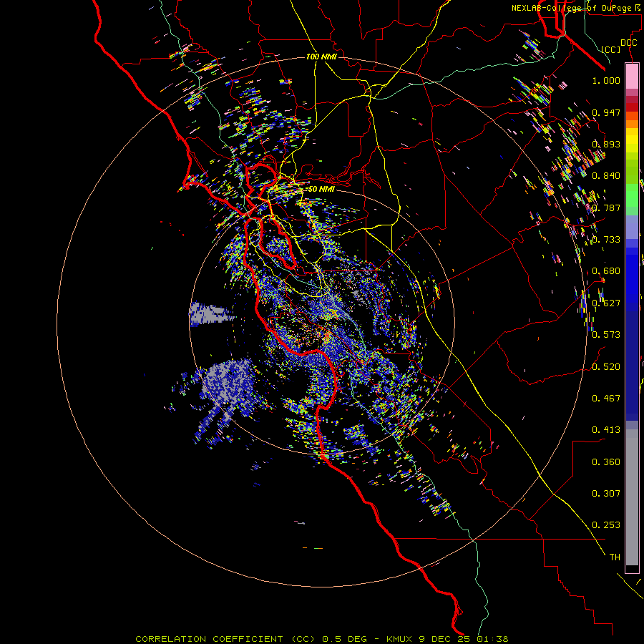Click the TH threshold label
This screenshot has height=644, width=644.
pyautogui.click(x=615, y=557)
